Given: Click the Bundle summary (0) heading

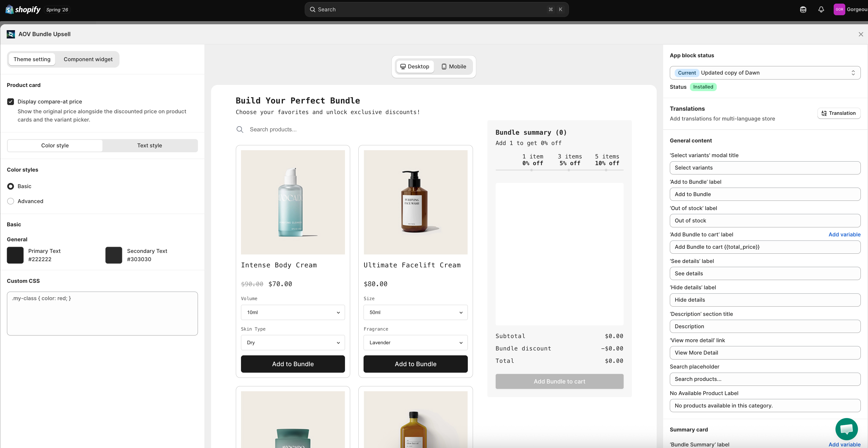Looking at the screenshot, I should click(x=531, y=132).
